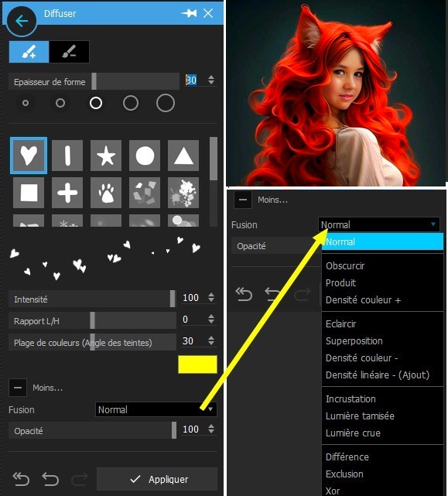Switch to the subtract brush (minus) mode
Viewport: 448px width, 496px height.
pyautogui.click(x=69, y=52)
